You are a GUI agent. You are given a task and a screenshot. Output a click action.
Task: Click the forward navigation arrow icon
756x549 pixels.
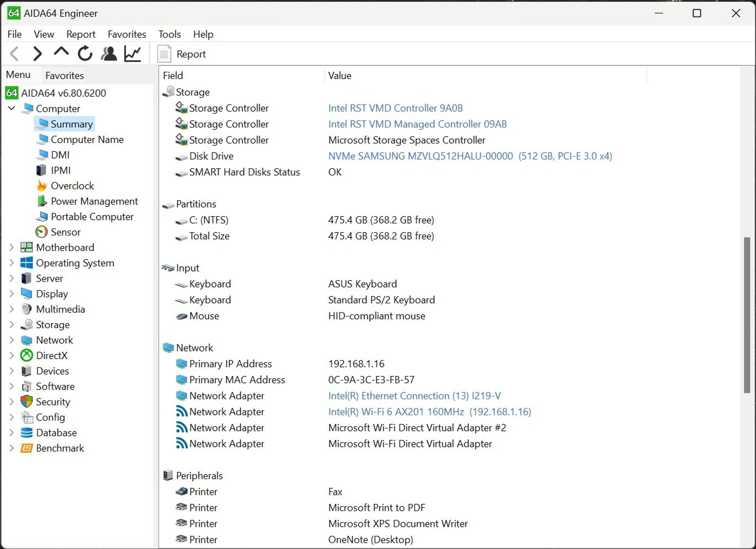[37, 54]
